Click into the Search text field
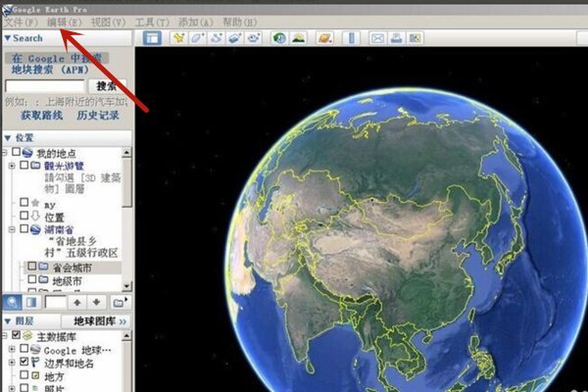The width and height of the screenshot is (588, 392). pyautogui.click(x=45, y=86)
